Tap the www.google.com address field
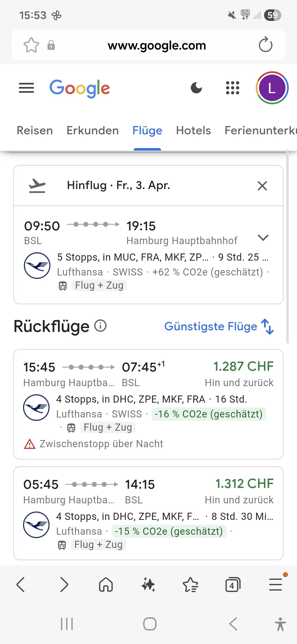Viewport: 297px width, 644px height. tap(157, 45)
